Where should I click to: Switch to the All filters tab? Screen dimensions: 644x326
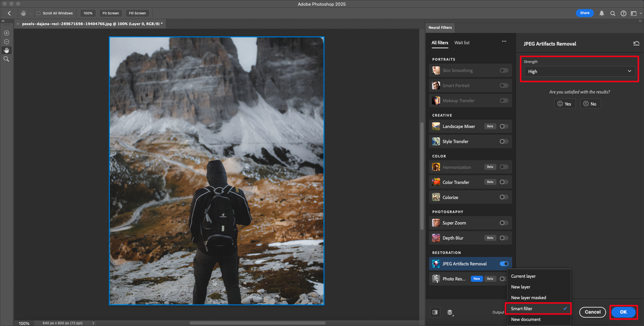coord(440,43)
